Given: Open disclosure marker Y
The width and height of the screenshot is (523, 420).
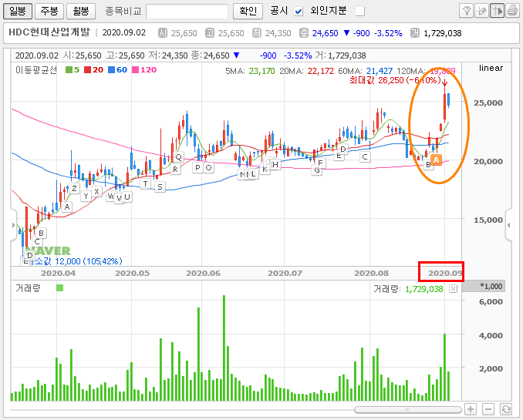Looking at the screenshot, I should pos(86,196).
